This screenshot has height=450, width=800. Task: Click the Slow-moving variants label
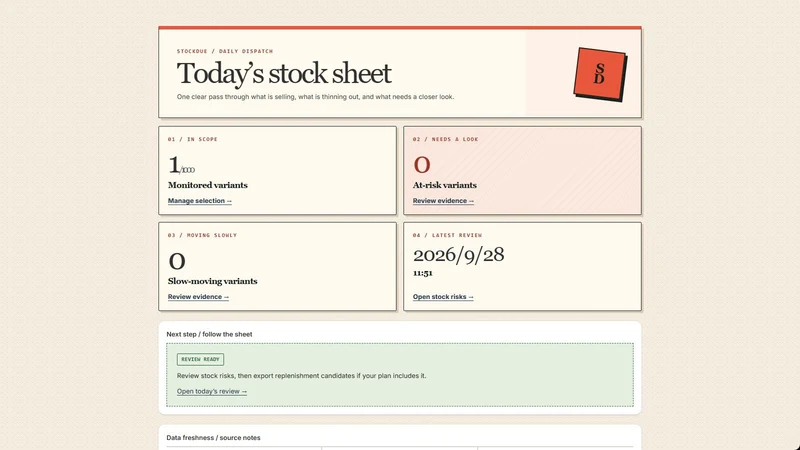[212, 281]
